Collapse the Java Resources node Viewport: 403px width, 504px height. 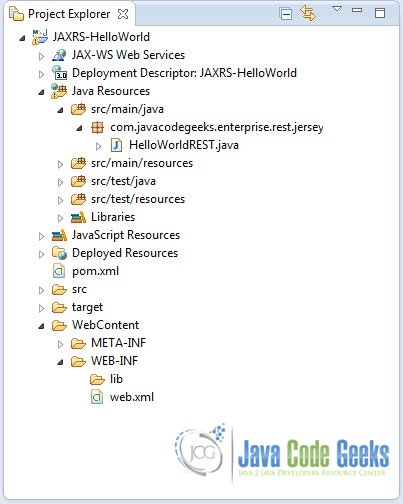(41, 92)
